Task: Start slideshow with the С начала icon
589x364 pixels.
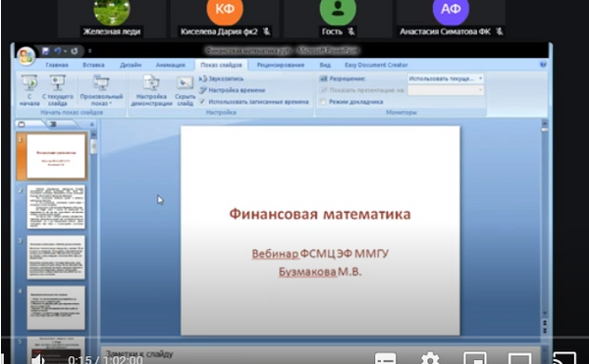Action: tap(29, 82)
